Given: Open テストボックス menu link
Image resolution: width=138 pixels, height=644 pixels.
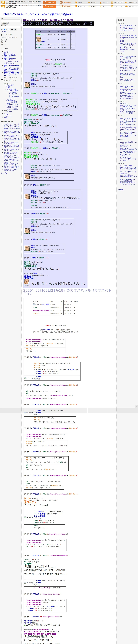Looking at the screenshot, I should tap(8, 116).
